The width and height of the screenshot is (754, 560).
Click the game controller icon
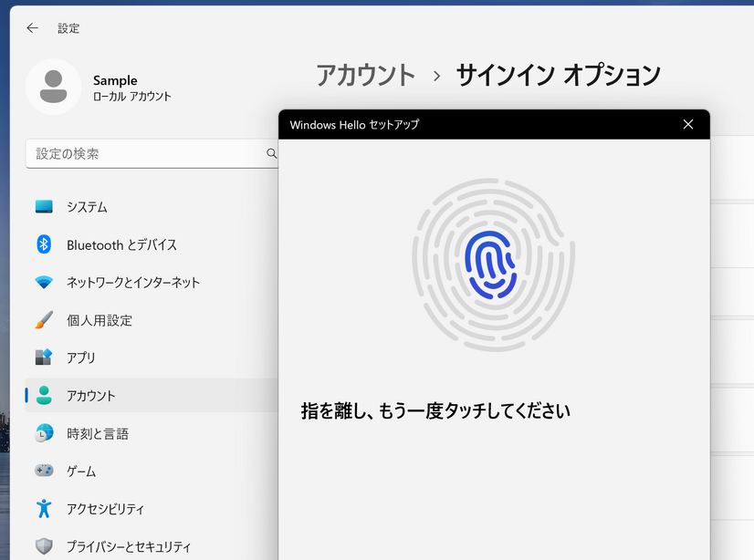(x=44, y=471)
